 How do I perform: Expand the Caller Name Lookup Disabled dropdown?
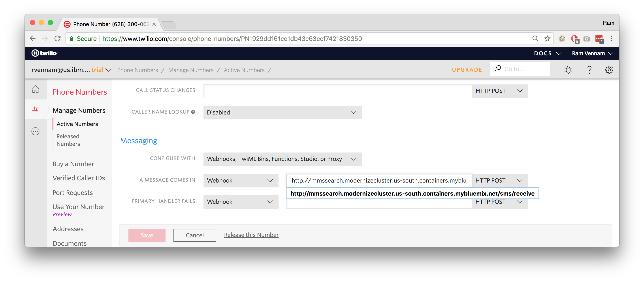[x=282, y=112]
